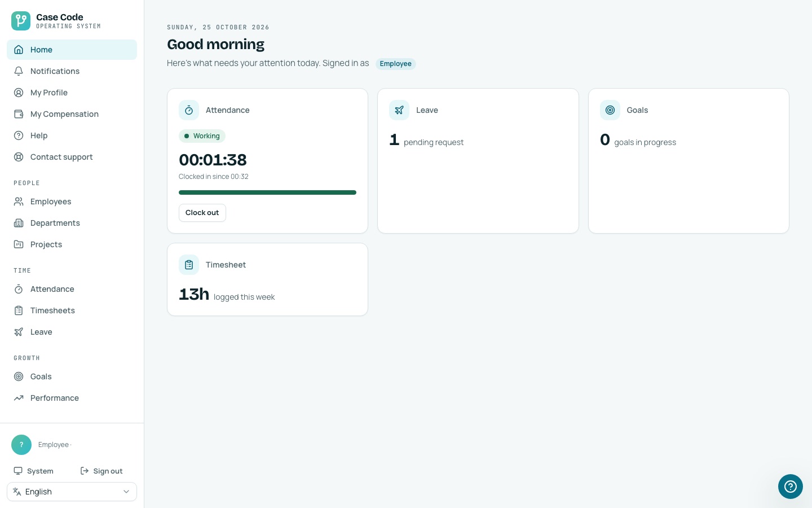The height and width of the screenshot is (508, 812).
Task: Click the Timesheet card clipboard icon
Action: coord(189,265)
